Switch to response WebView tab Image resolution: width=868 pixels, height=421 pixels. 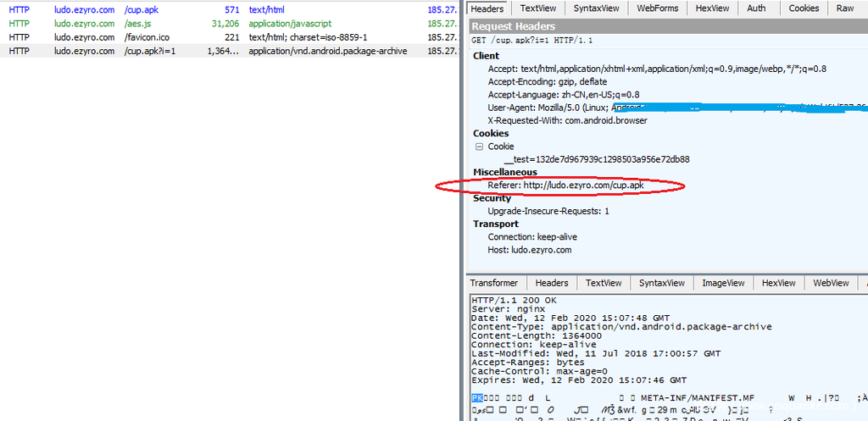(830, 283)
